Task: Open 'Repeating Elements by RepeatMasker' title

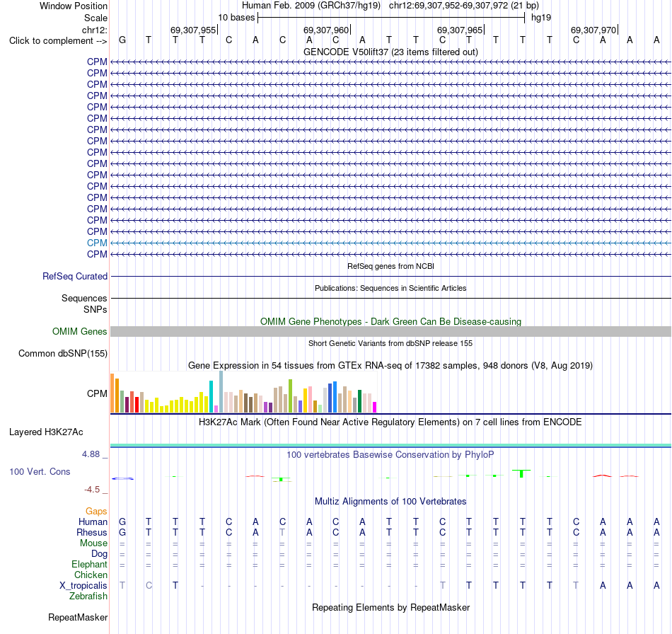Action: [390, 608]
